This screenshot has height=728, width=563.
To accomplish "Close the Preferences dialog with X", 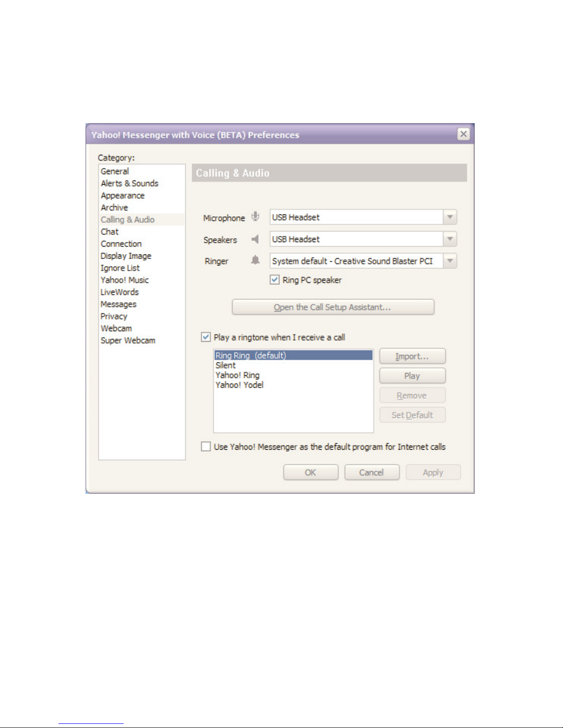I will [463, 134].
